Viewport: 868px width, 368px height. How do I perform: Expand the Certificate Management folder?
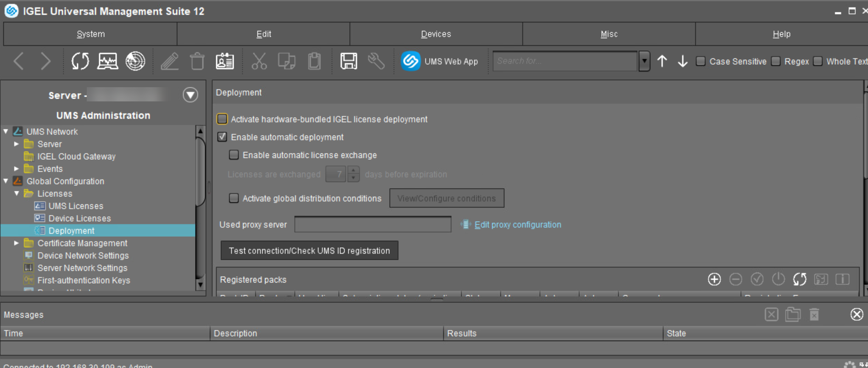(x=17, y=243)
